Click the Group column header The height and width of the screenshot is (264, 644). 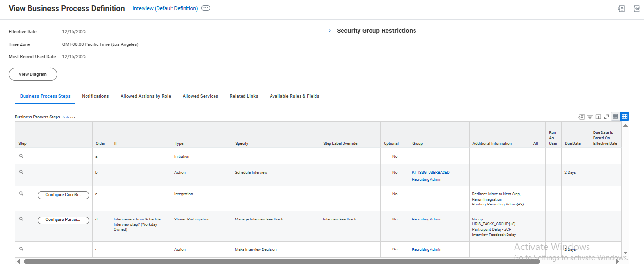click(x=439, y=135)
